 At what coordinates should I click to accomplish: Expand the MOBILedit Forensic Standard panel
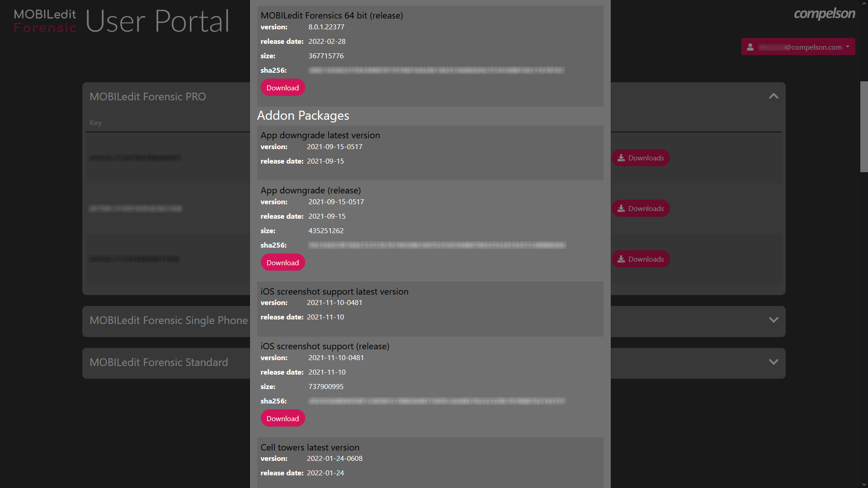[773, 362]
